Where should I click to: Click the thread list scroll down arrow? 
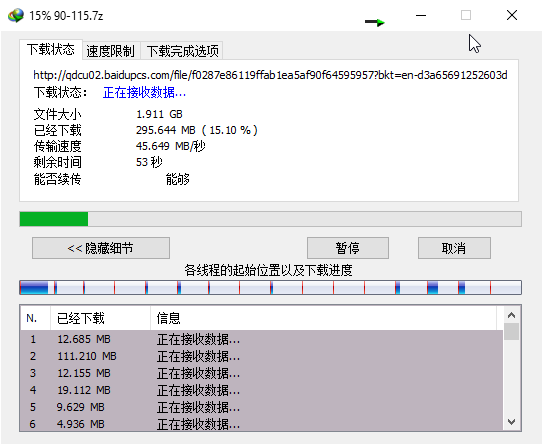[x=511, y=422]
